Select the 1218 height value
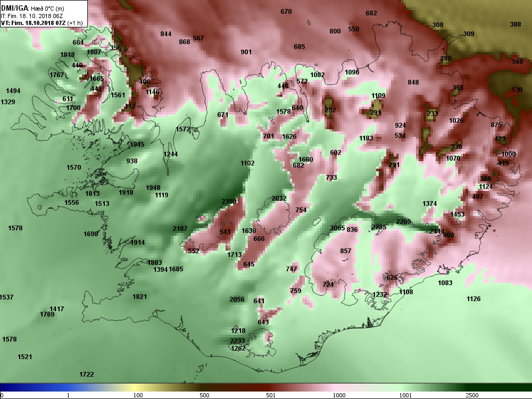532x399 pixels. [x=238, y=331]
